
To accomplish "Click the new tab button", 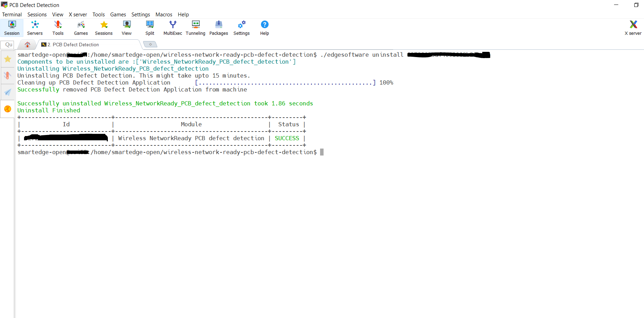I will (x=150, y=45).
